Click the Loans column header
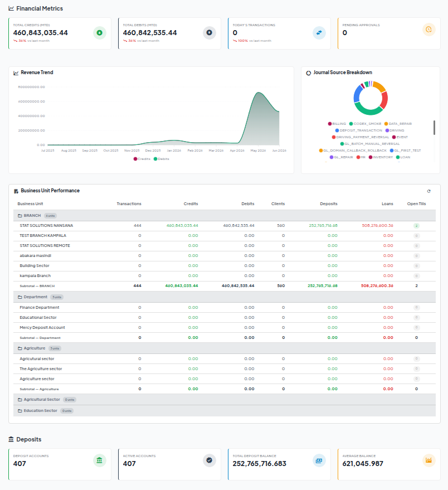The image size is (448, 490). (387, 204)
